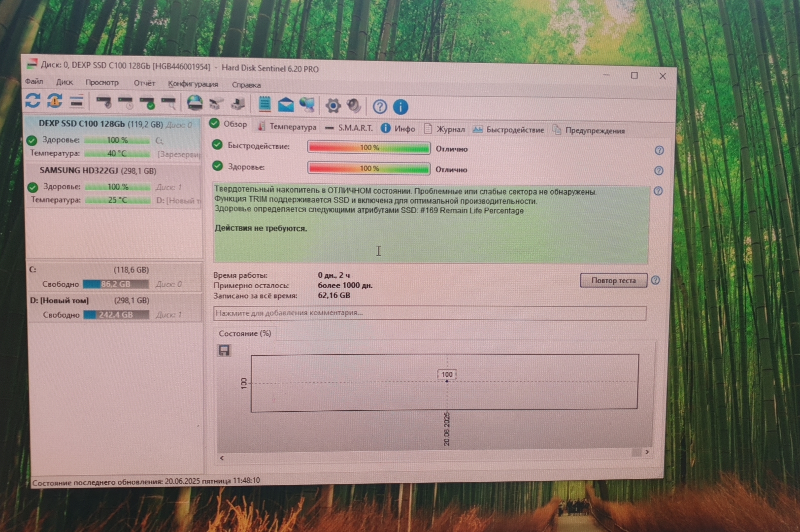Click the Действия не требуются text
The image size is (800, 532).
click(261, 229)
